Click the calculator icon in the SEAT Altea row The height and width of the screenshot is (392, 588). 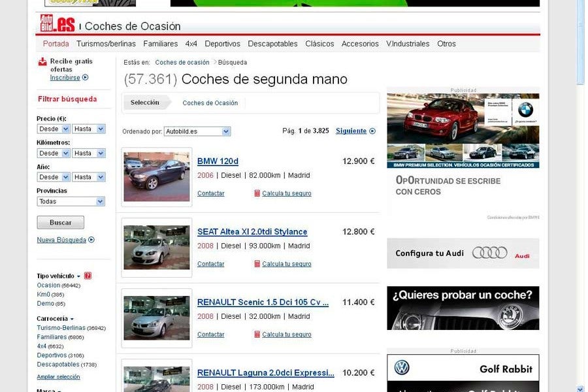(x=257, y=264)
